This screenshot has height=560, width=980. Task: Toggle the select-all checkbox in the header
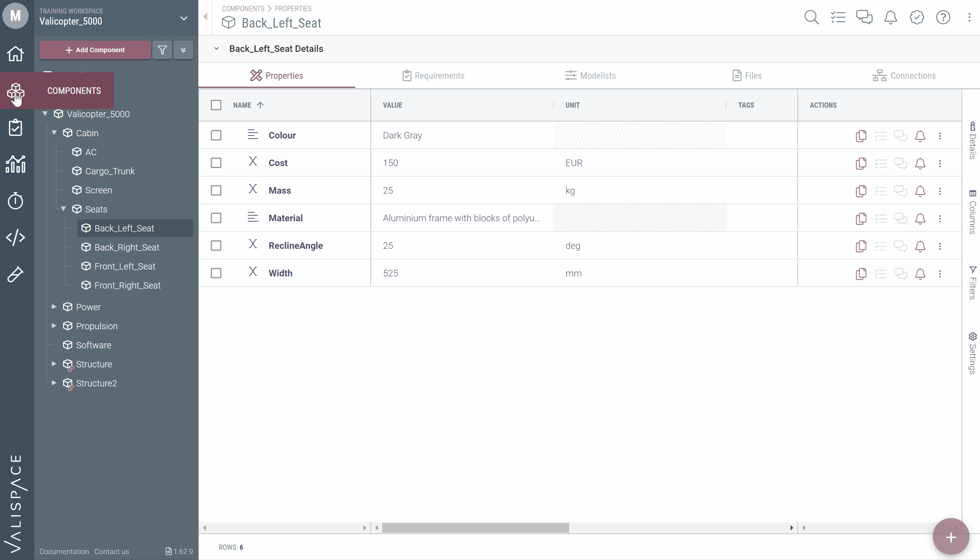tap(216, 105)
